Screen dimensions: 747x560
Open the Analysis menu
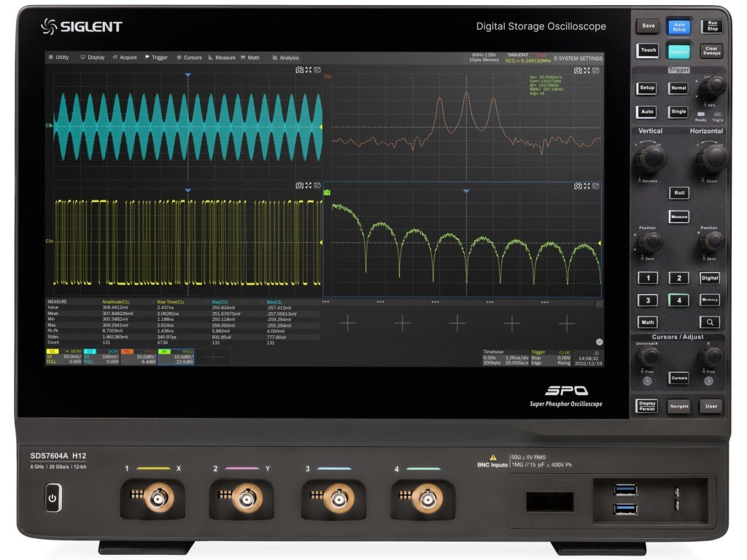click(285, 58)
